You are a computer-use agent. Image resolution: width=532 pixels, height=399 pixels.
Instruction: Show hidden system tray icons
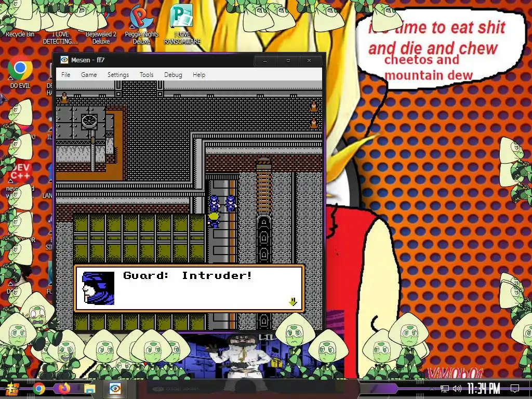tap(432, 389)
